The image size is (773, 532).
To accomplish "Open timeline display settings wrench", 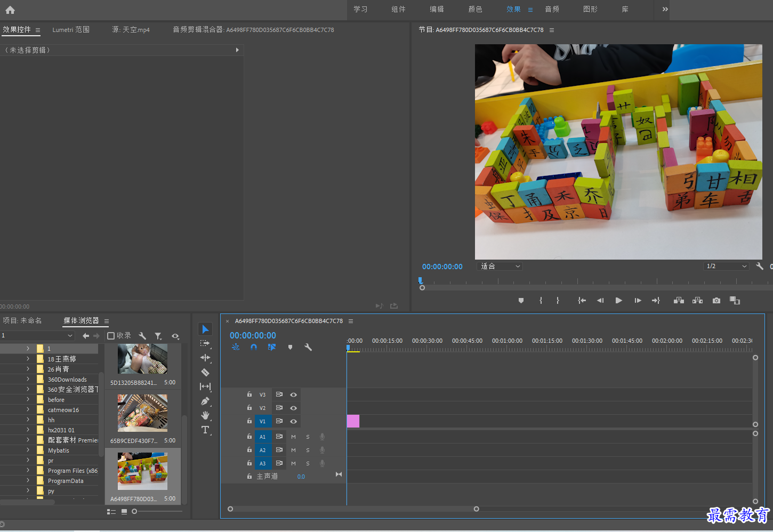I will tap(308, 347).
